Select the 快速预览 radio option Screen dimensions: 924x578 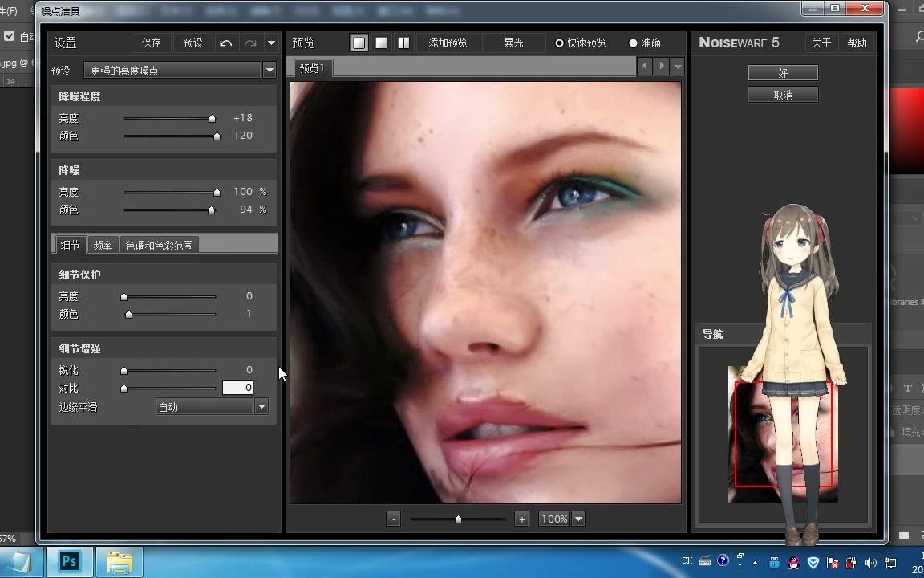tap(559, 43)
